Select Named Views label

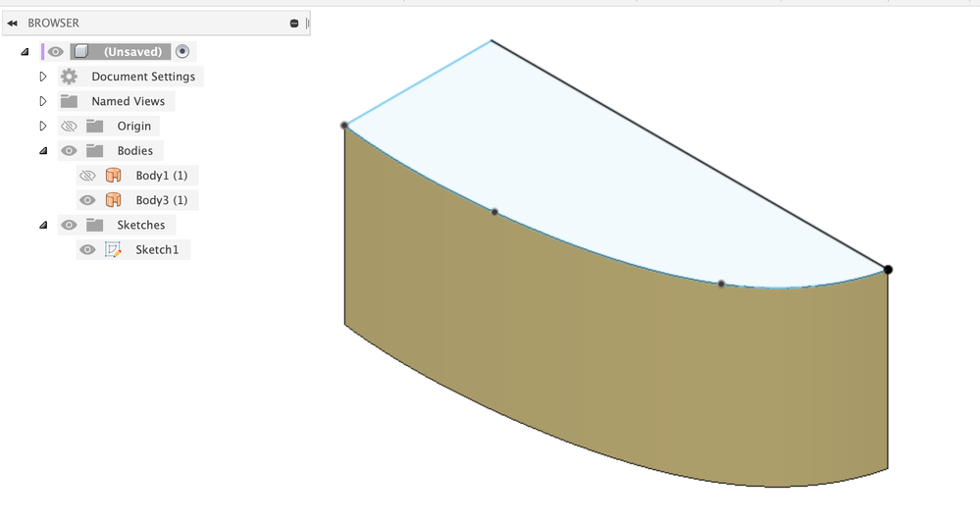pos(129,101)
